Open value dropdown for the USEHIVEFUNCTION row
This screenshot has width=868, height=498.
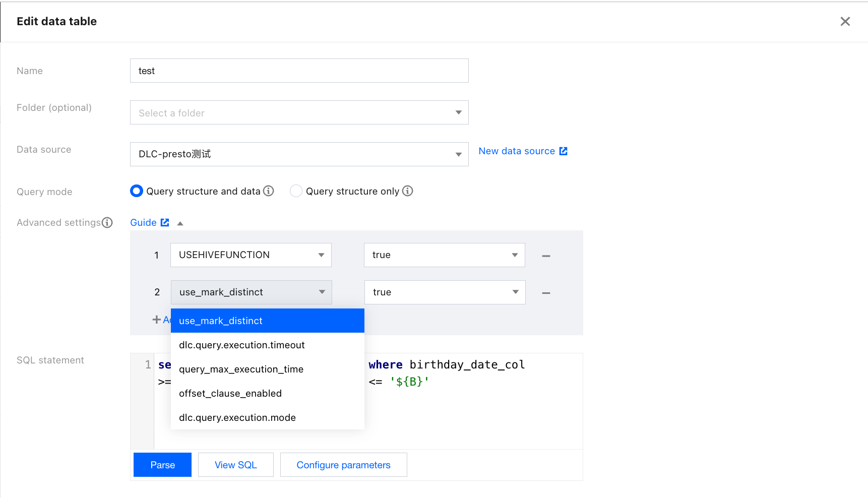pyautogui.click(x=444, y=255)
